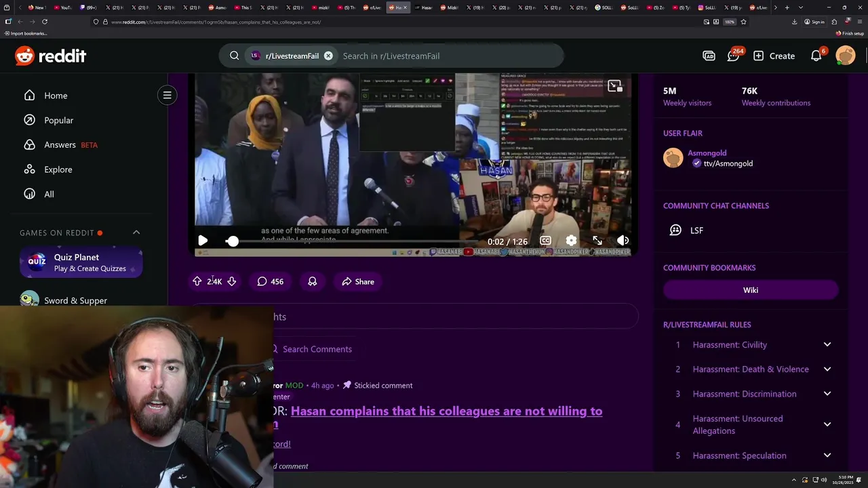Expand rule 3 Harassment: Discrimination
This screenshot has height=488, width=868.
point(751,394)
